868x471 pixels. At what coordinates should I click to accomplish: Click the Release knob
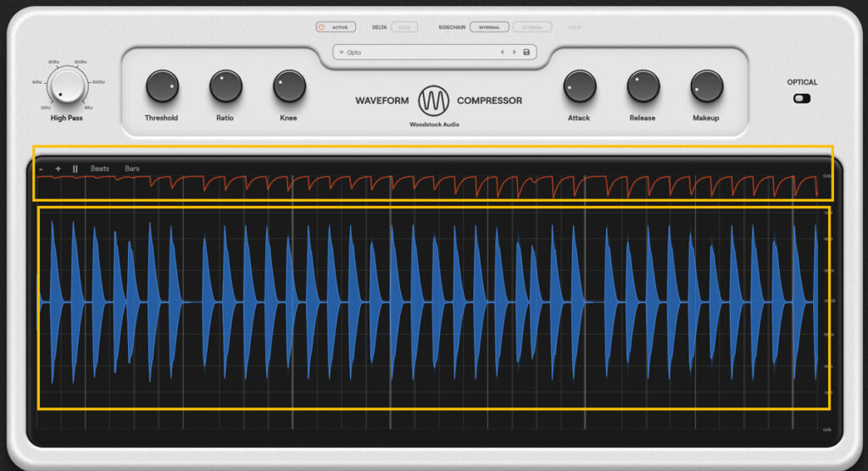coord(643,86)
